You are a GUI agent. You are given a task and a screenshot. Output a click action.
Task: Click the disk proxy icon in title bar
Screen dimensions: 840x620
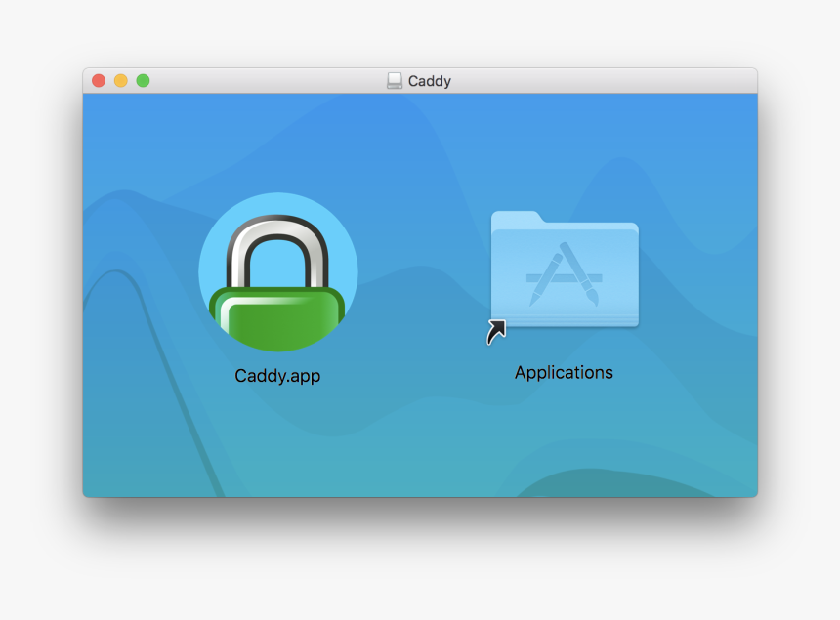coord(395,81)
